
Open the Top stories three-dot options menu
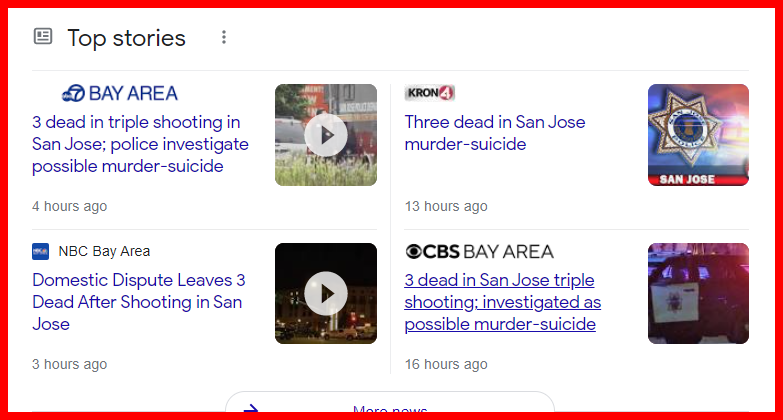coord(224,38)
